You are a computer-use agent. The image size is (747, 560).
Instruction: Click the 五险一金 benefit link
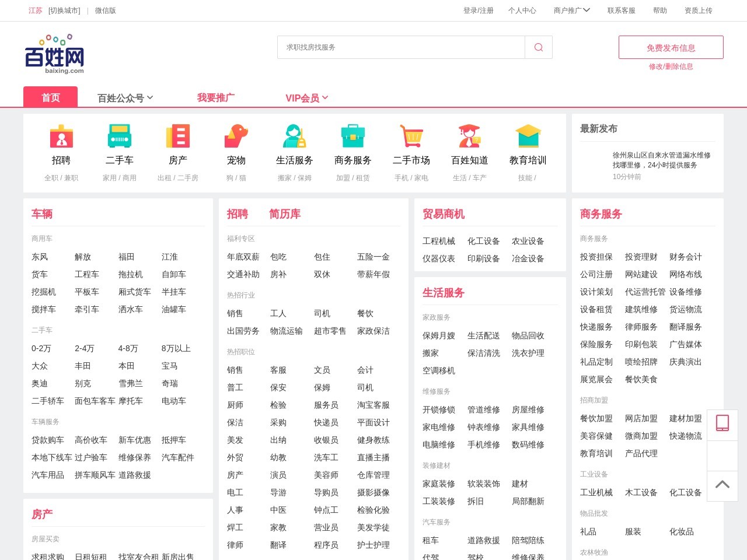(373, 257)
